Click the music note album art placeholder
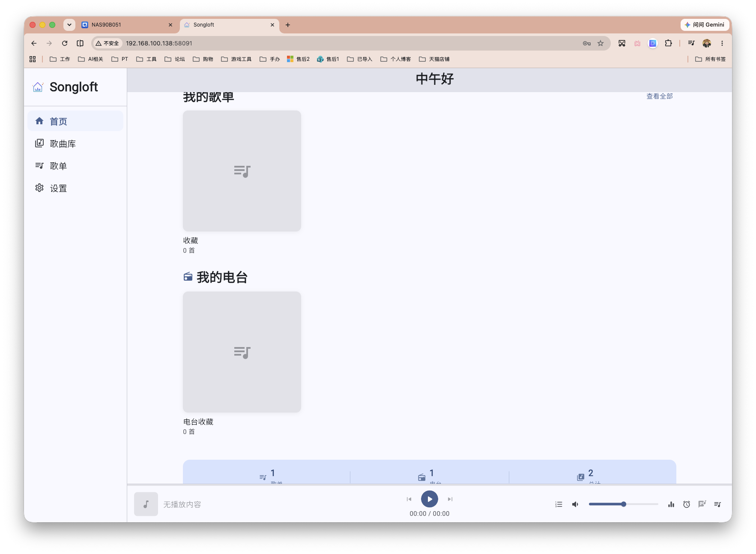The height and width of the screenshot is (554, 756). point(146,504)
